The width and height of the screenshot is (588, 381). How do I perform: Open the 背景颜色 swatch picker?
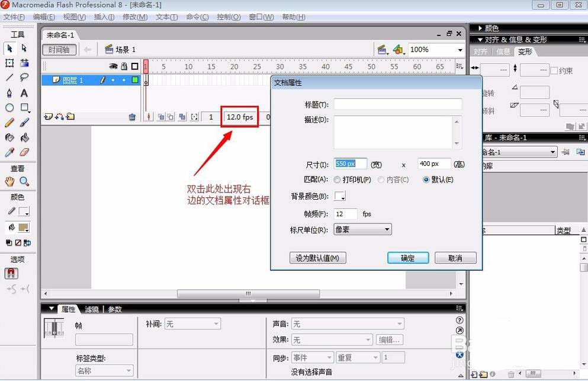[340, 196]
